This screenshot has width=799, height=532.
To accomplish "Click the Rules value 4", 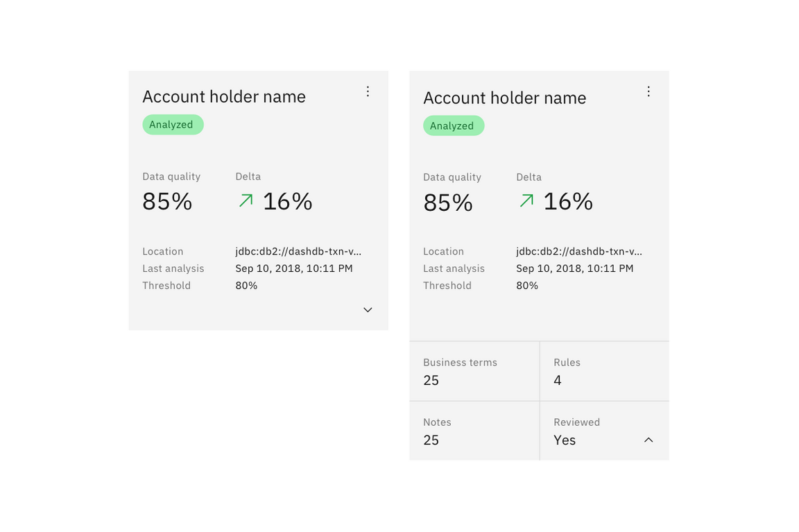I will pyautogui.click(x=558, y=380).
